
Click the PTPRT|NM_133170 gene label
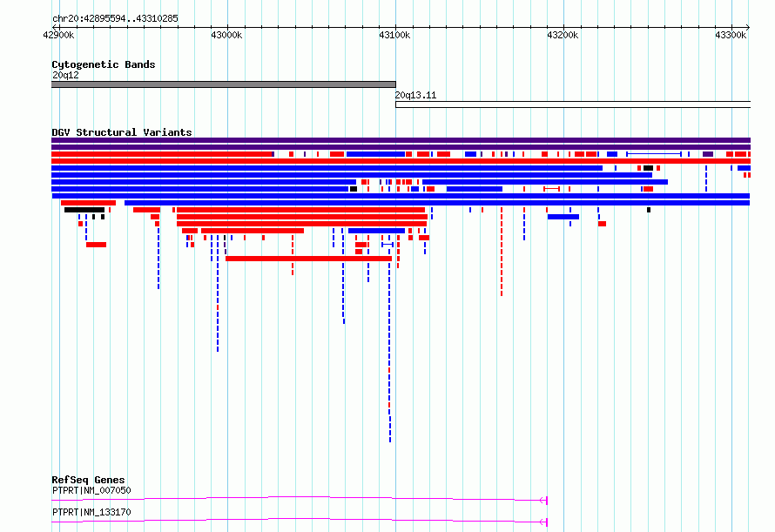pyautogui.click(x=91, y=512)
